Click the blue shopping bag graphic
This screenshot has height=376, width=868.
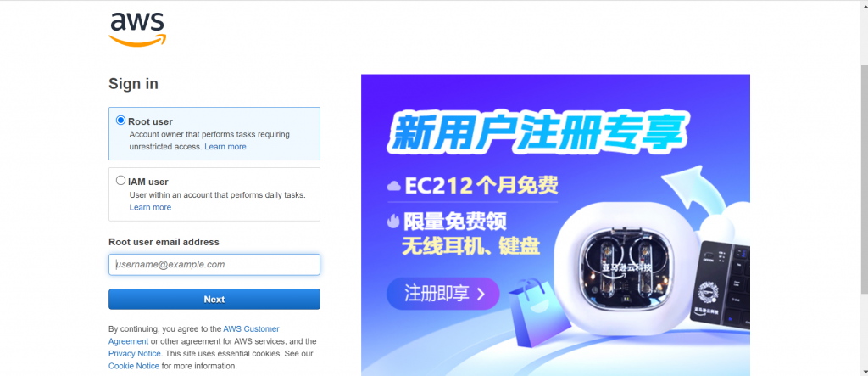coord(539,313)
